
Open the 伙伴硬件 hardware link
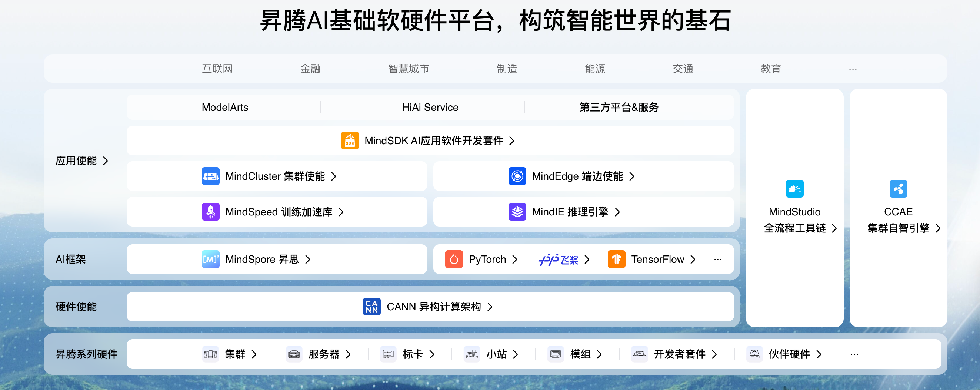(789, 354)
